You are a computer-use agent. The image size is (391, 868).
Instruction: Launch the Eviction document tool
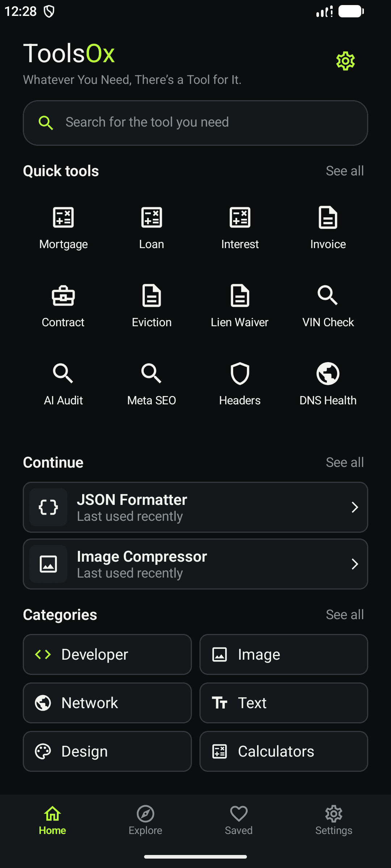tap(152, 306)
